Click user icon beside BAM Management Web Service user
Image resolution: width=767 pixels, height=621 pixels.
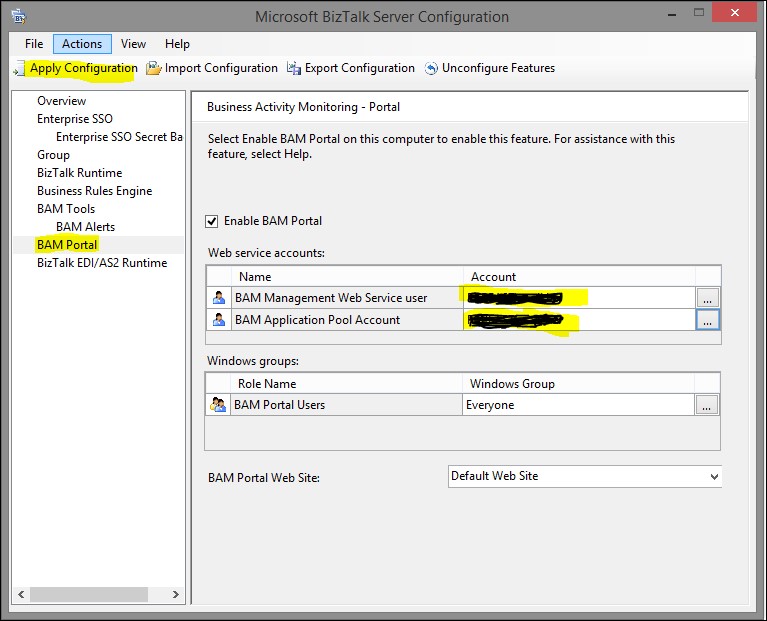tap(219, 297)
